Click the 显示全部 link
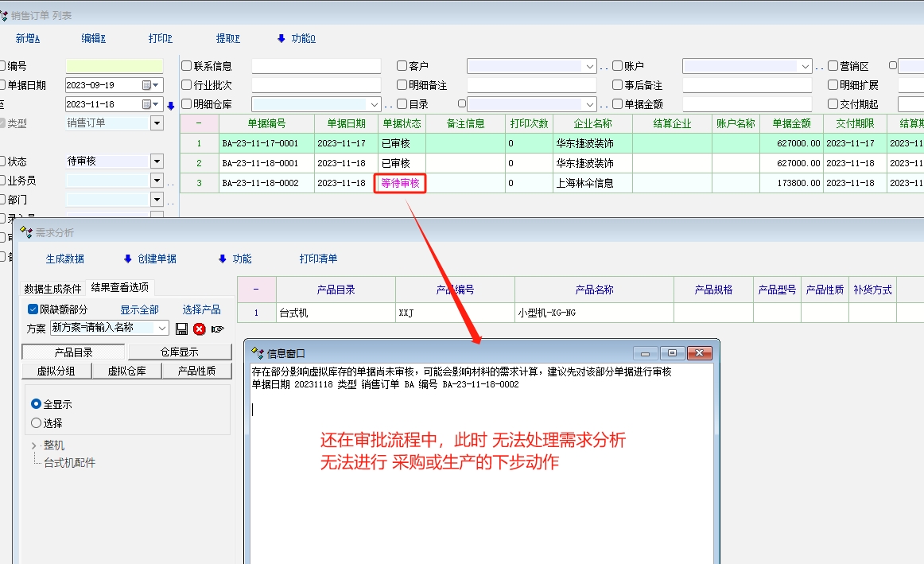The image size is (924, 564). (139, 309)
